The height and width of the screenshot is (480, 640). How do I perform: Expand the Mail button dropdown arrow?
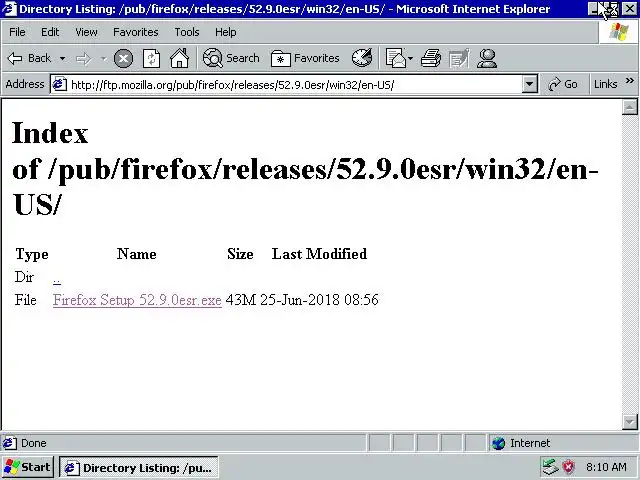point(410,58)
